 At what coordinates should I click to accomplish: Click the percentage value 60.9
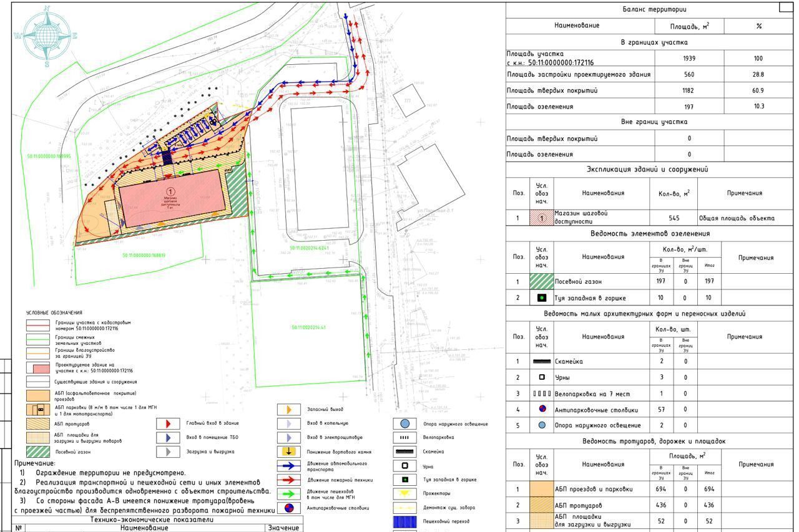(x=758, y=90)
